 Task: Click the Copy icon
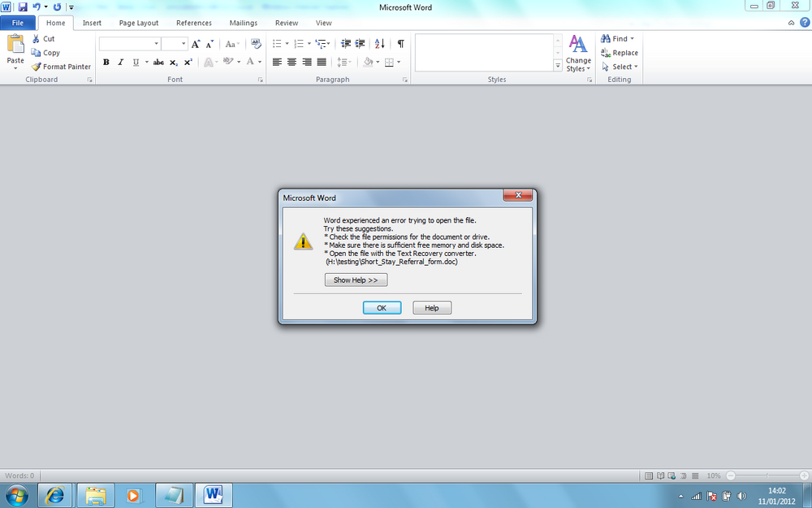tap(36, 52)
